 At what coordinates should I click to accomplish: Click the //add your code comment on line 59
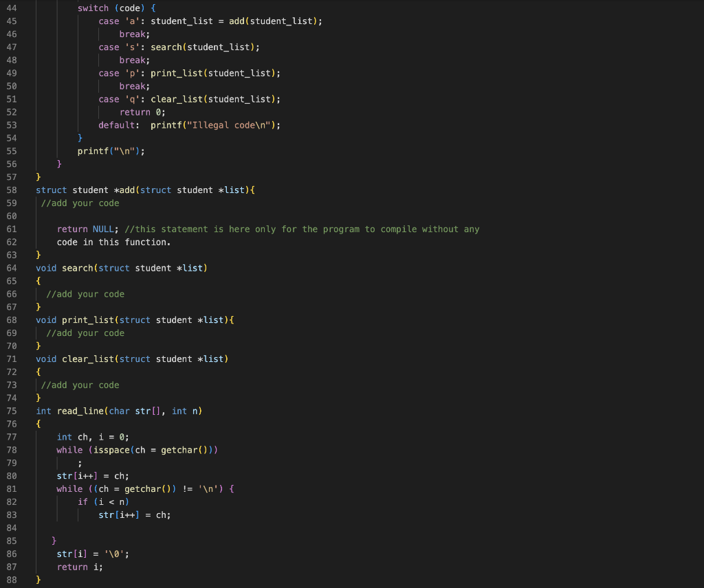pos(80,203)
